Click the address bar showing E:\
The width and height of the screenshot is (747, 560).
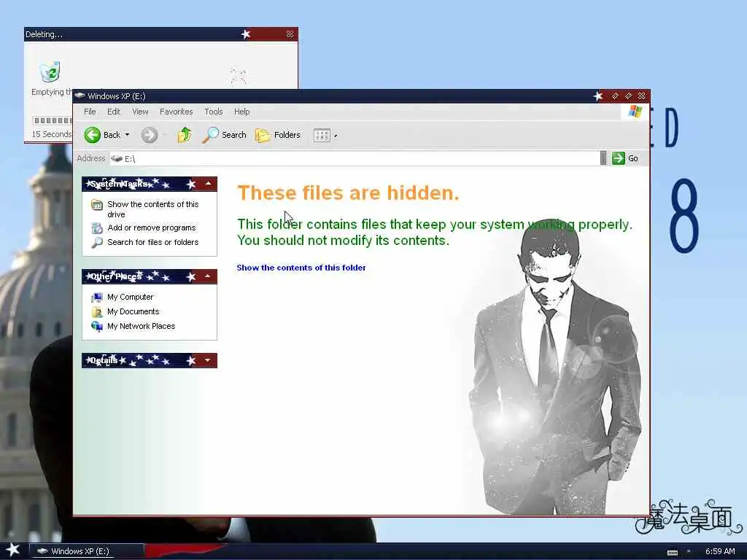[x=355, y=158]
